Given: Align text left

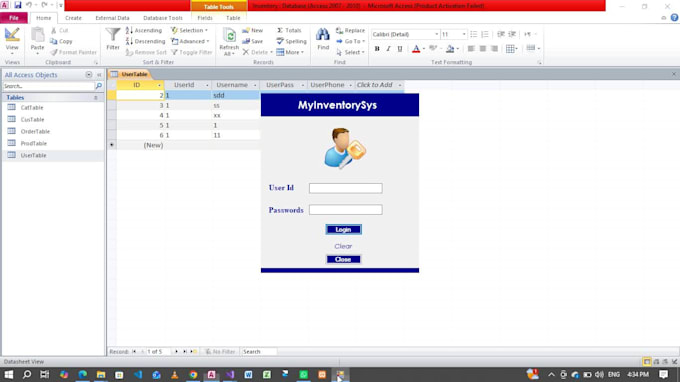Looking at the screenshot, I should pyautogui.click(x=471, y=49).
